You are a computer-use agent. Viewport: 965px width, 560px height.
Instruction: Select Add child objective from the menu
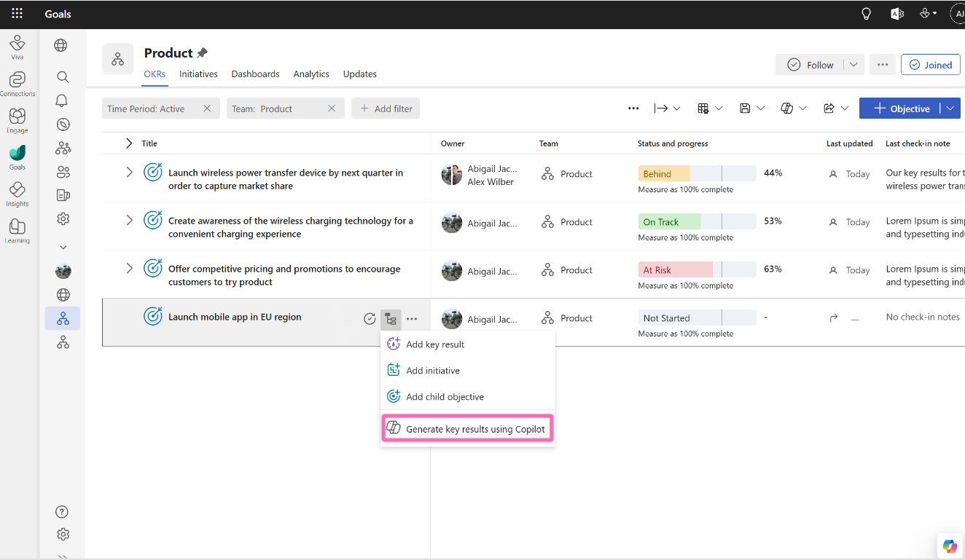(x=444, y=396)
